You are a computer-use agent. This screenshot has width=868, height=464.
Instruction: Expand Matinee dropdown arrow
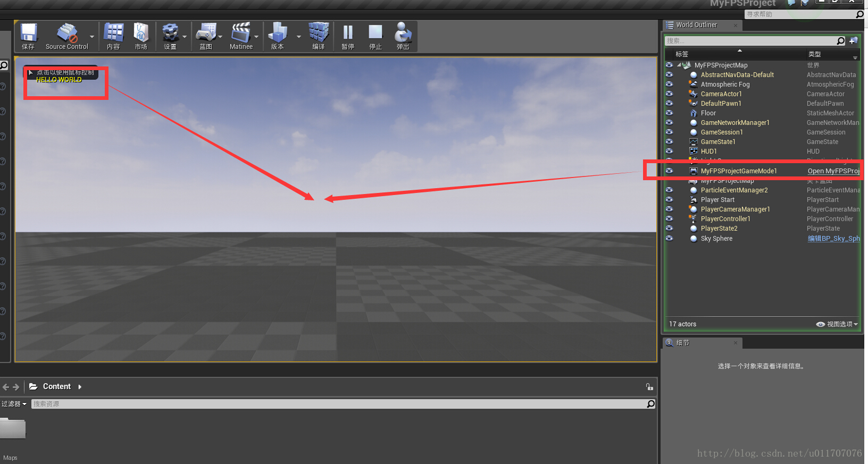point(256,37)
